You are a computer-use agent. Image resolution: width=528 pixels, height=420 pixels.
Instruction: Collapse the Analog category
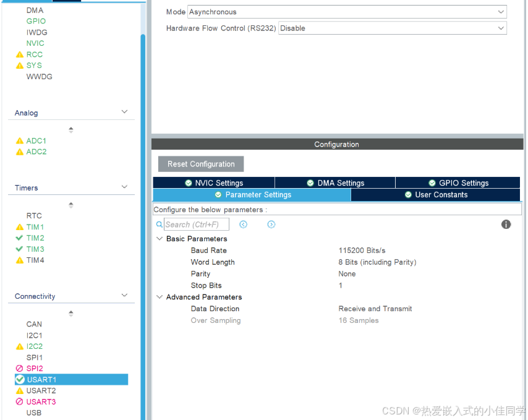pyautogui.click(x=124, y=112)
